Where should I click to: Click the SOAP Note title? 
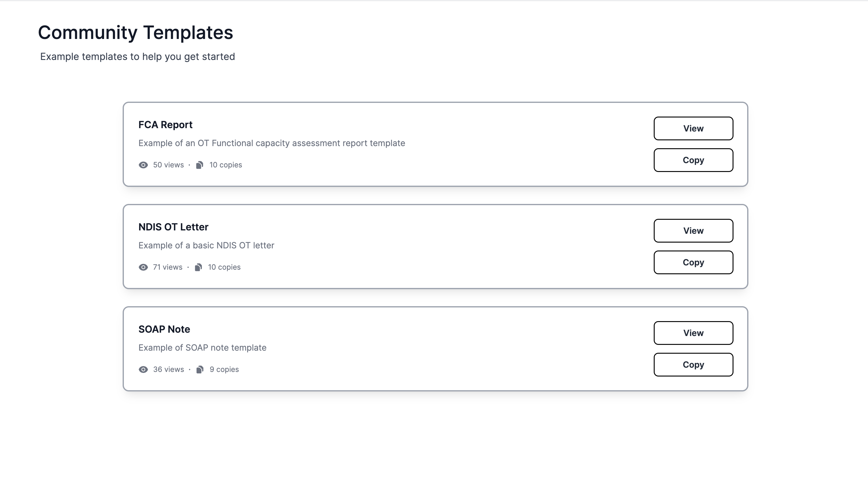pyautogui.click(x=164, y=329)
